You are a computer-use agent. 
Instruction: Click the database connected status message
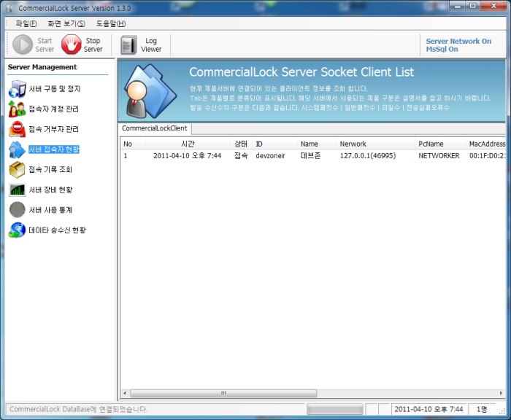coord(79,409)
